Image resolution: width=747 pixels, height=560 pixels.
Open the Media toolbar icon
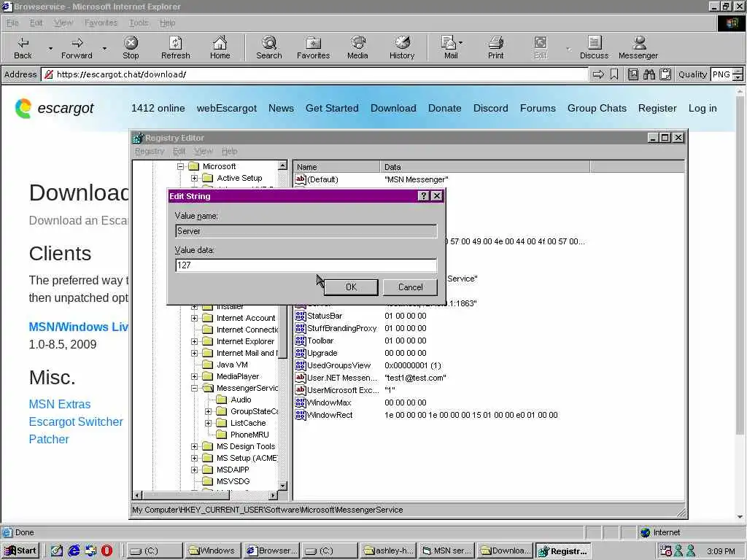357,47
